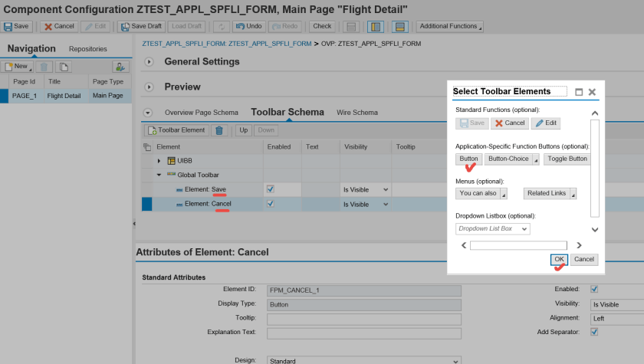Uncheck Enabled for Element: Save row
This screenshot has height=364, width=644.
(x=270, y=189)
